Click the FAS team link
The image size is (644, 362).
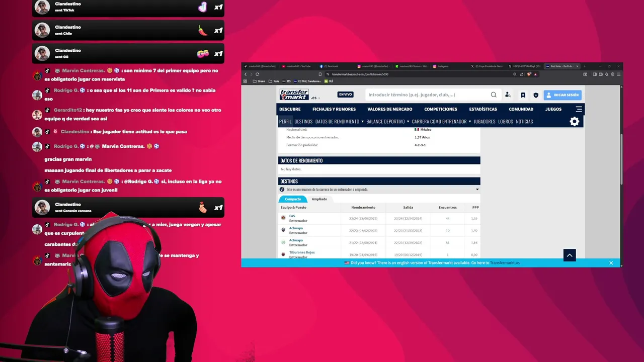[292, 216]
